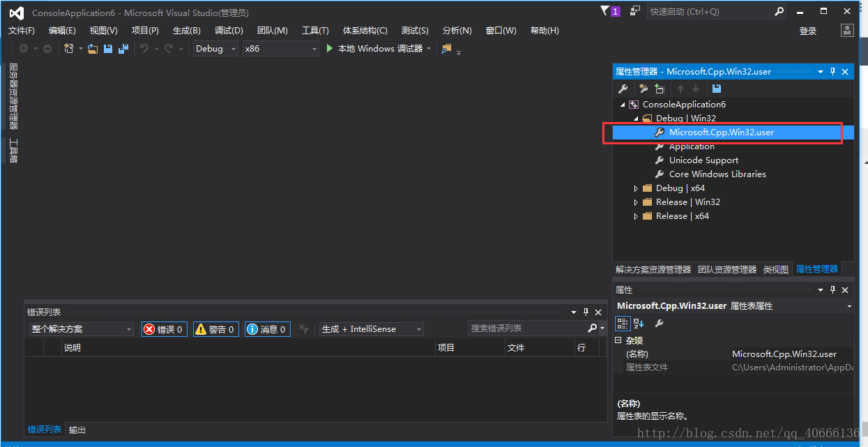Click the open file folder icon
The width and height of the screenshot is (868, 447).
(x=93, y=49)
